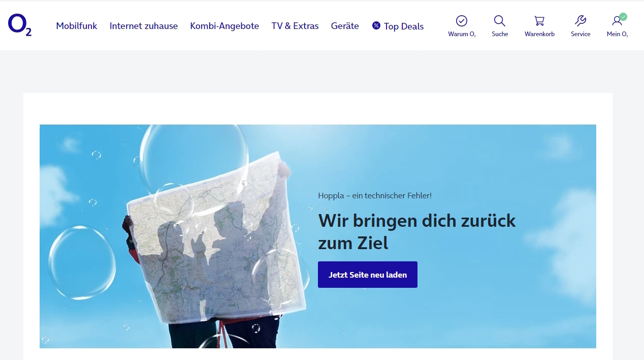This screenshot has height=360, width=644.
Task: Open the TV & Extras menu
Action: pyautogui.click(x=295, y=26)
